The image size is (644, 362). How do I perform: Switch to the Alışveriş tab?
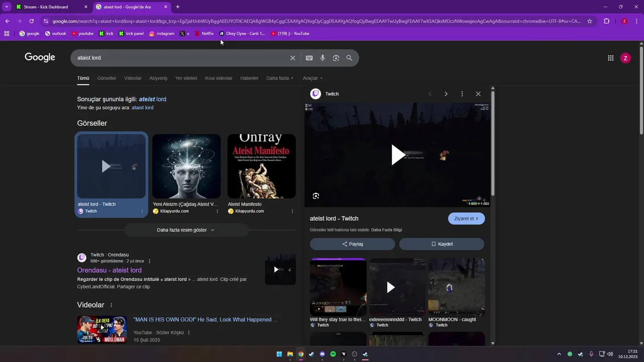[158, 78]
